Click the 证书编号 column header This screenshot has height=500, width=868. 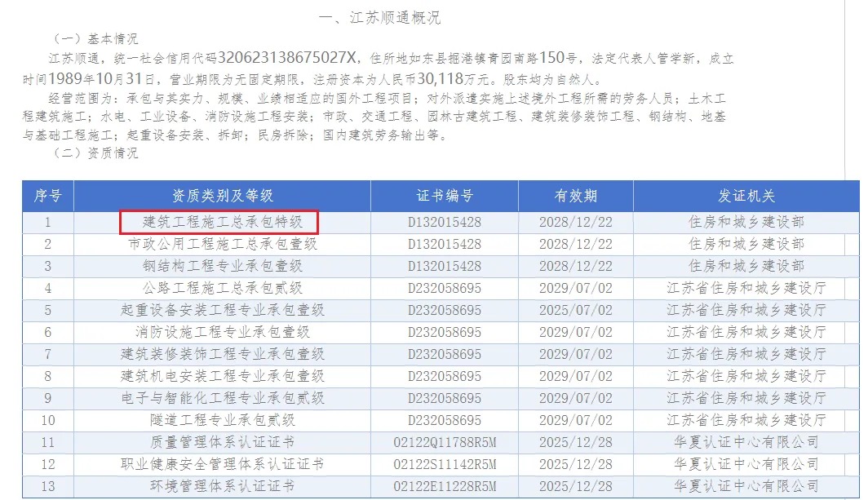445,196
